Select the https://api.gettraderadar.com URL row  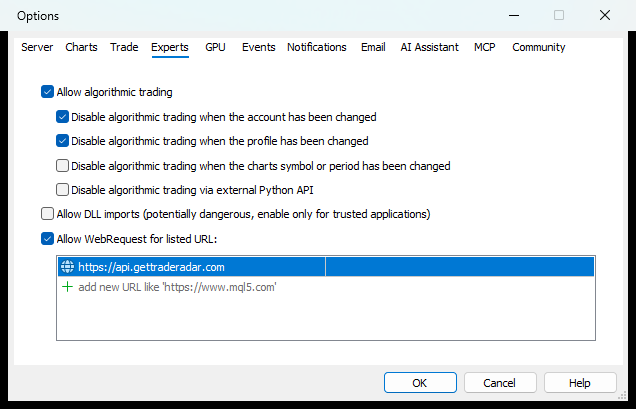[x=326, y=267]
